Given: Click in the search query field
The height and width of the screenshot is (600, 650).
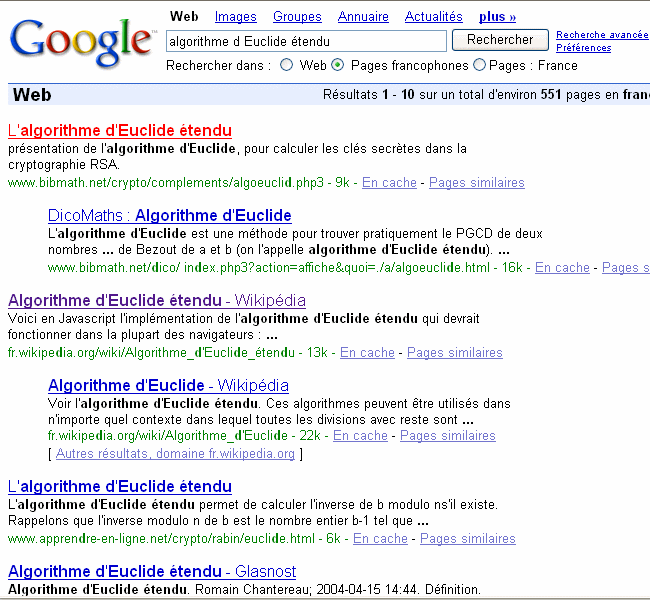Looking at the screenshot, I should [305, 41].
